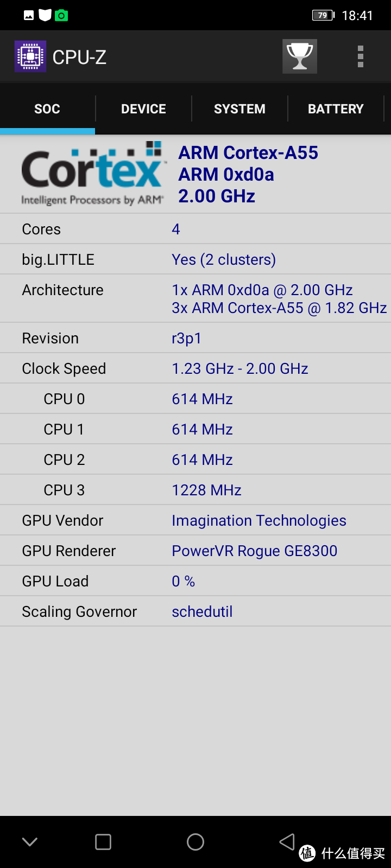Open the BATTERY tab

coord(336,109)
